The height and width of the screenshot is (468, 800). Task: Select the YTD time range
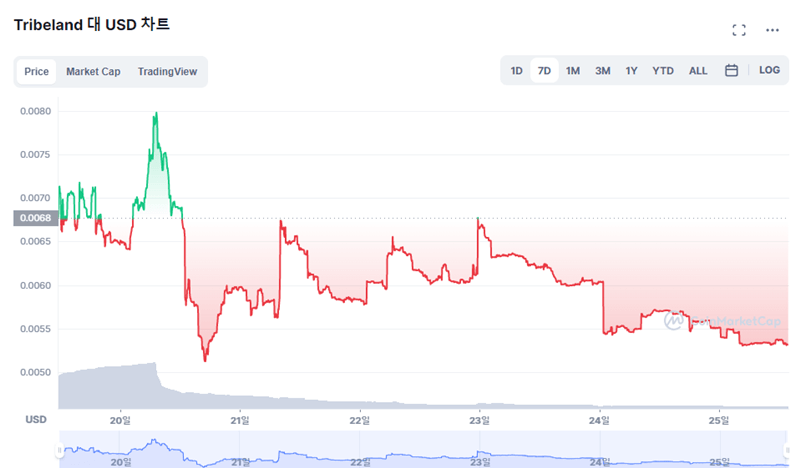(x=663, y=70)
